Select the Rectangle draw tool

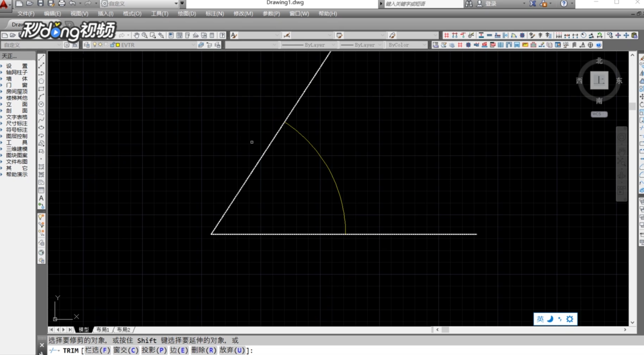[41, 89]
